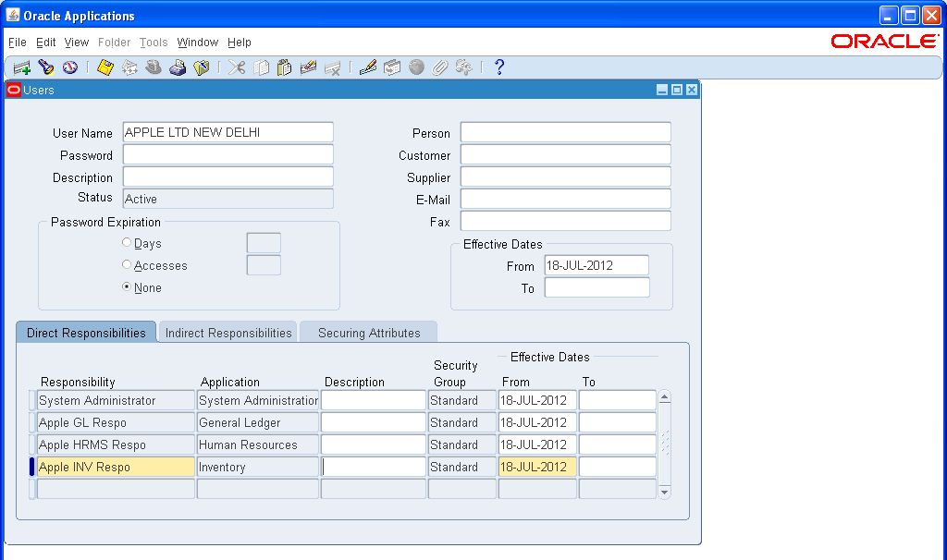The image size is (947, 560).
Task: Open the Tools menu
Action: [x=154, y=43]
